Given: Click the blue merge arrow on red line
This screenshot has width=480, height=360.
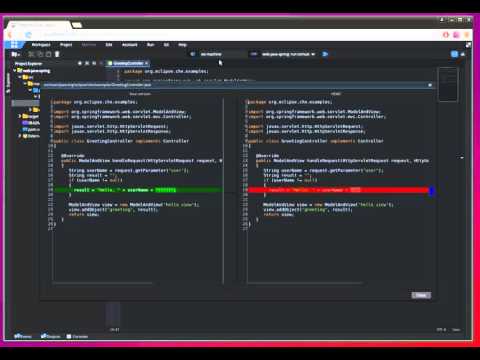Looking at the screenshot, I should pos(432,191).
